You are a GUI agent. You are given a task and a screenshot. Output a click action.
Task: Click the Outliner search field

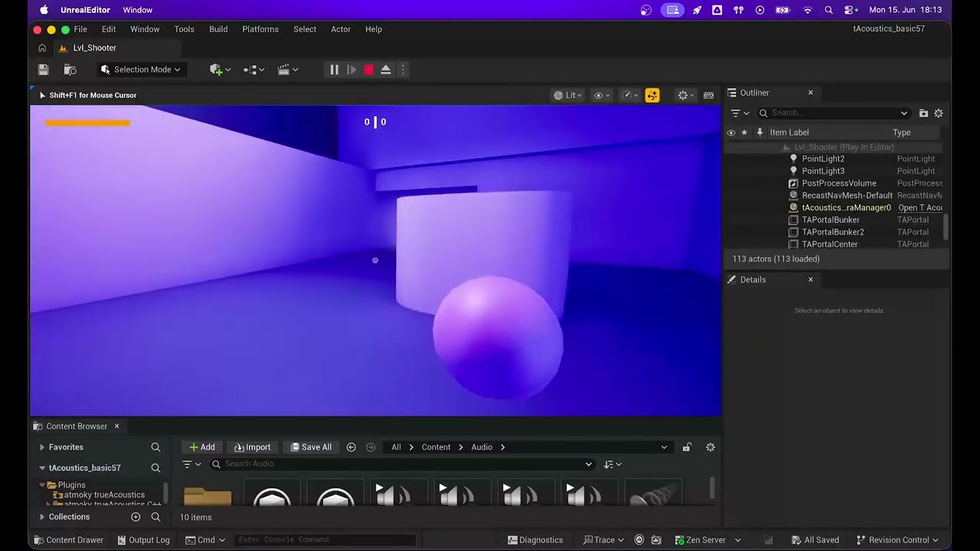tap(833, 113)
